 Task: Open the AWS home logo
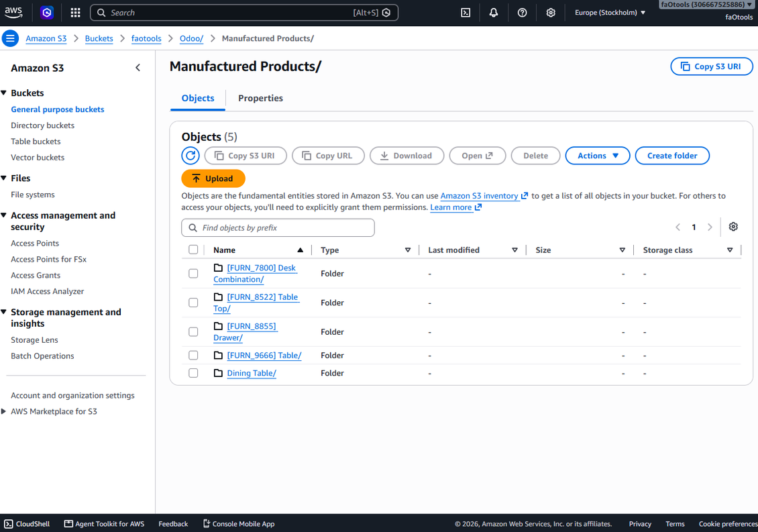click(13, 13)
